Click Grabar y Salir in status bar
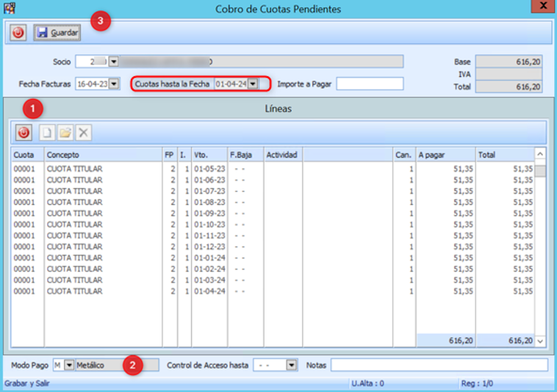Image resolution: width=557 pixels, height=392 pixels. tap(27, 383)
